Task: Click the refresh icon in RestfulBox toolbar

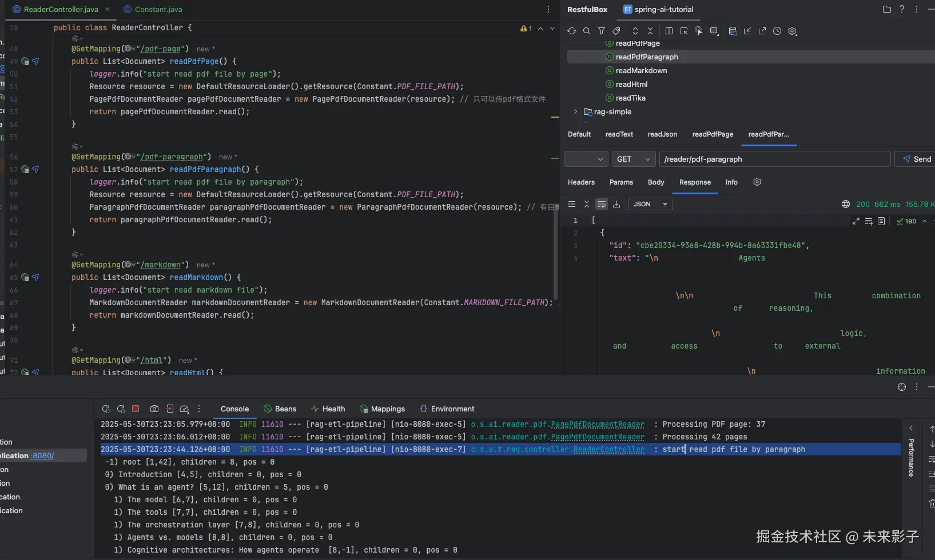Action: pyautogui.click(x=571, y=31)
